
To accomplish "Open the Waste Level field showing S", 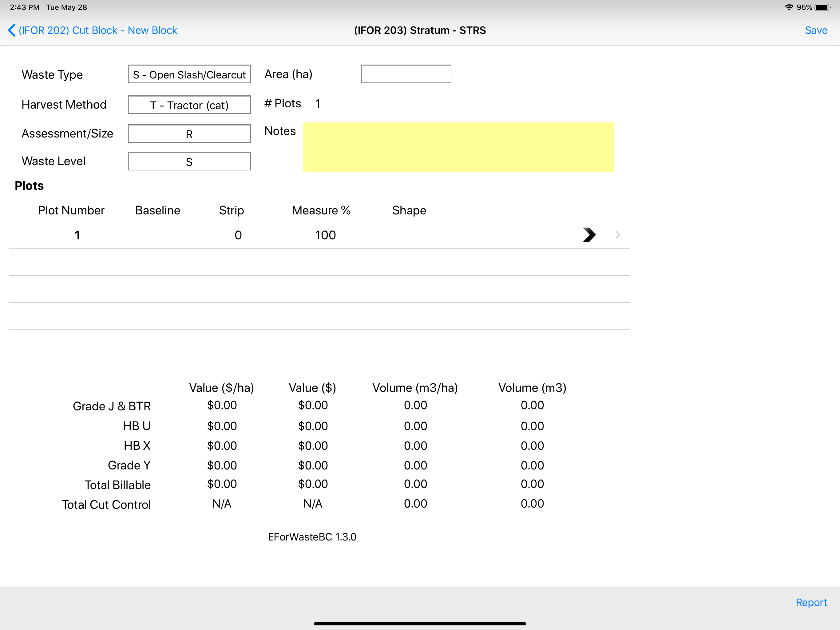I will [189, 161].
